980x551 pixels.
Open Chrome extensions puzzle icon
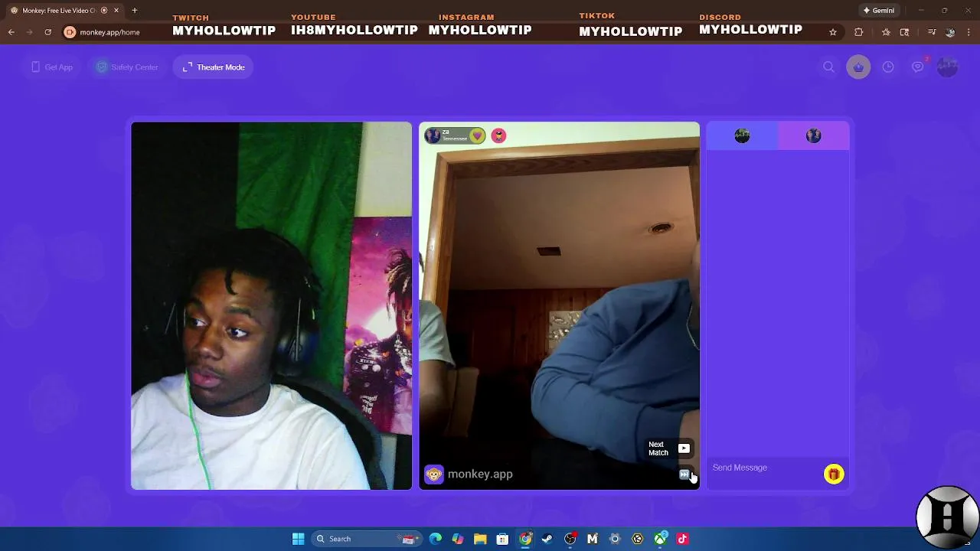[x=858, y=32]
